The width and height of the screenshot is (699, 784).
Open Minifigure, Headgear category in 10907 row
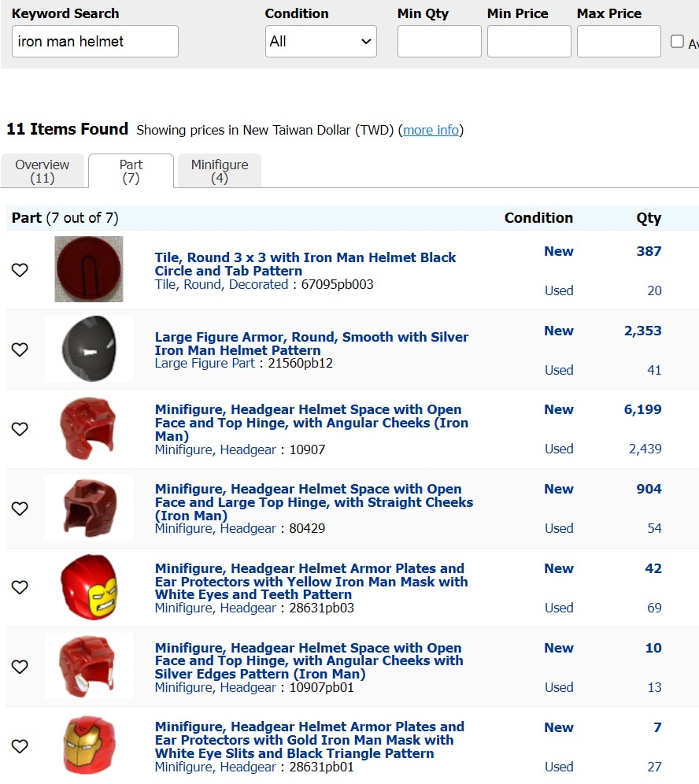(x=215, y=449)
